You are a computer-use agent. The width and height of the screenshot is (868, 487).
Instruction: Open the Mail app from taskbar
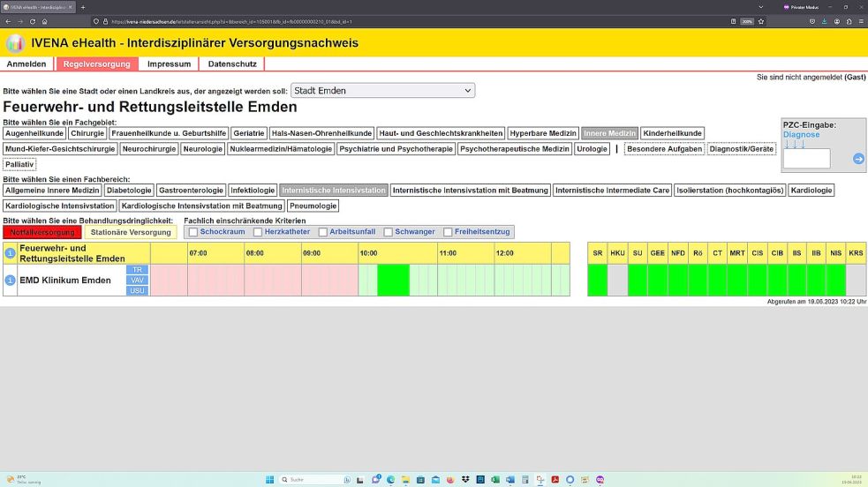coord(435,480)
